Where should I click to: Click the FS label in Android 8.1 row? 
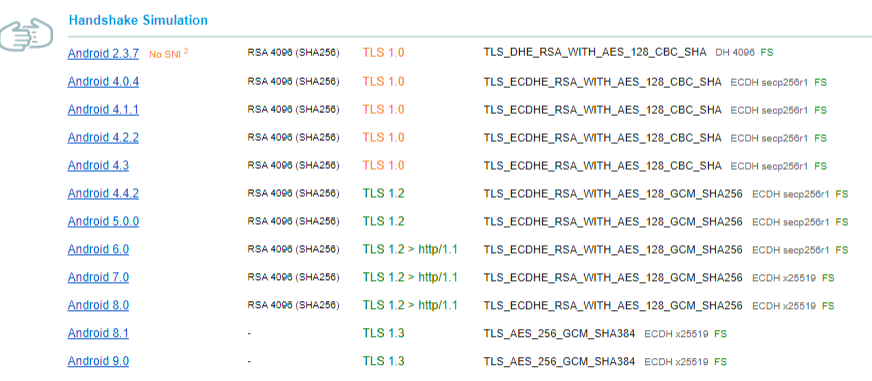[721, 334]
